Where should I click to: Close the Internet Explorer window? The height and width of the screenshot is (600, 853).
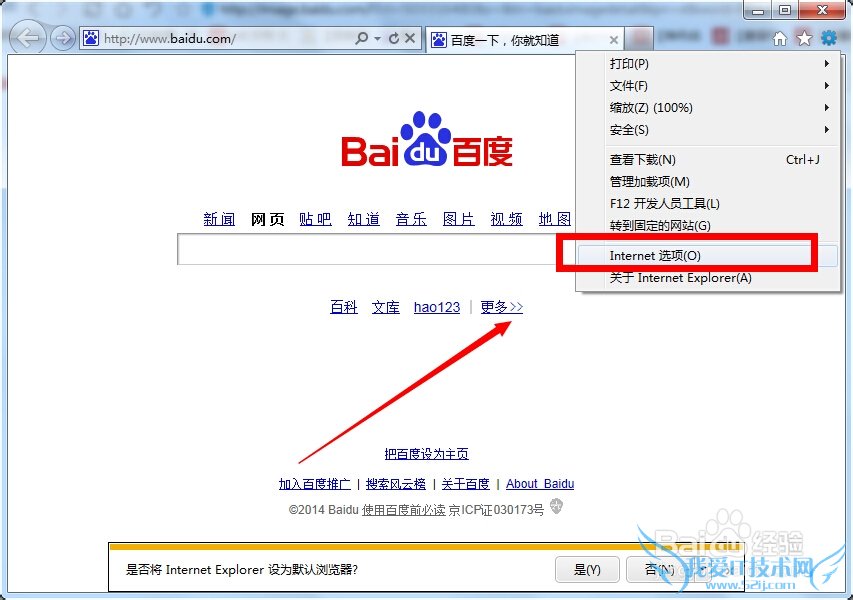pos(823,10)
